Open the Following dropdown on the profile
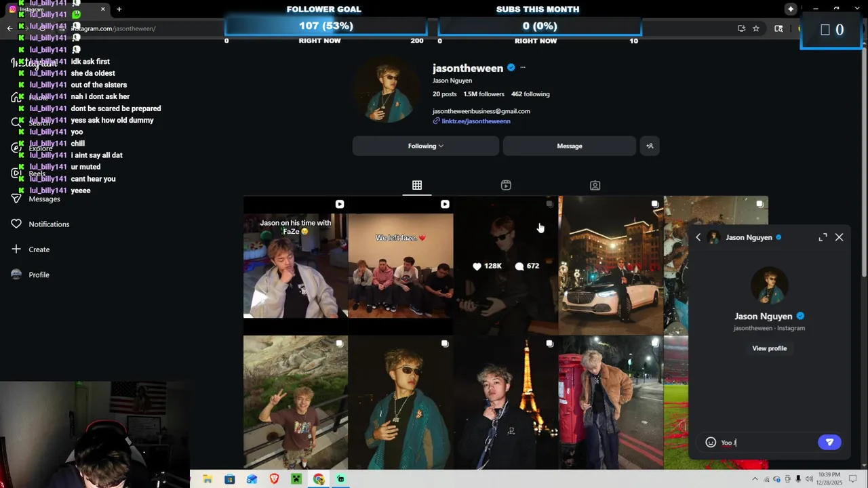The height and width of the screenshot is (488, 868). coord(426,146)
